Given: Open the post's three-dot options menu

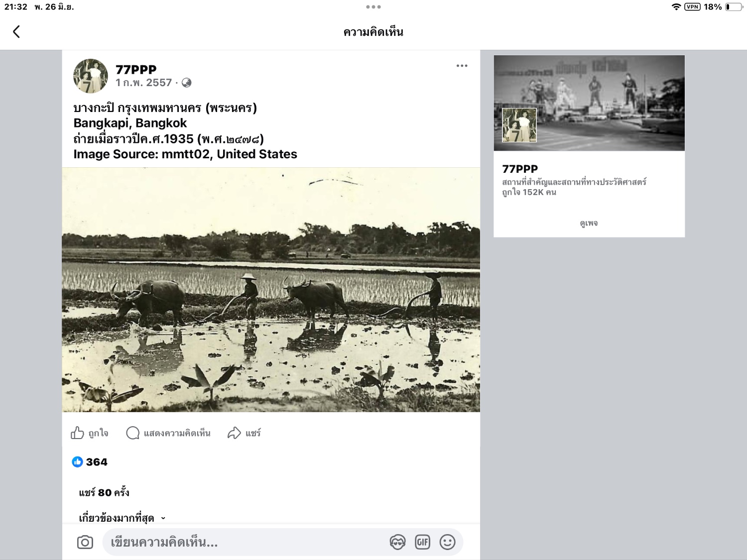Looking at the screenshot, I should 462,66.
